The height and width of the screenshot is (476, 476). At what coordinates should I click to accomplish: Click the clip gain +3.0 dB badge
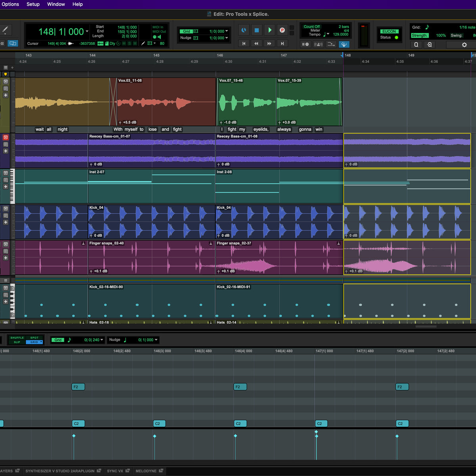click(x=287, y=123)
